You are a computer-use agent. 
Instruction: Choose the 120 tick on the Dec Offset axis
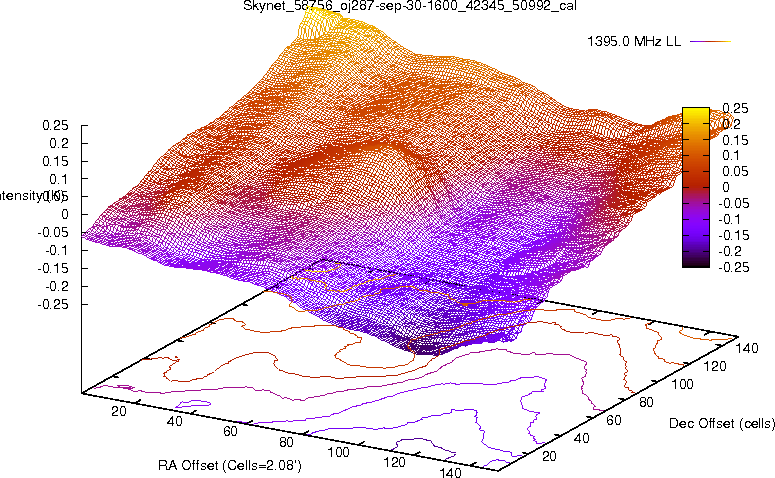click(x=715, y=366)
